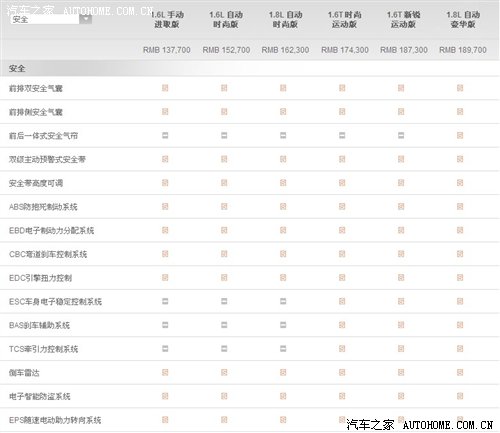Image resolution: width=500 pixels, height=433 pixels.
Task: Click the 倒车雷达 row label
Action: tap(24, 373)
